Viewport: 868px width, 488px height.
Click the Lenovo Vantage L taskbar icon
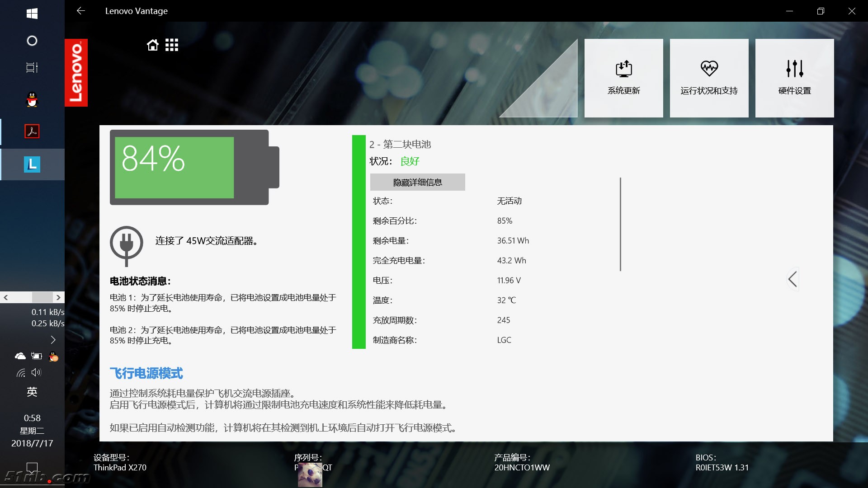[32, 164]
